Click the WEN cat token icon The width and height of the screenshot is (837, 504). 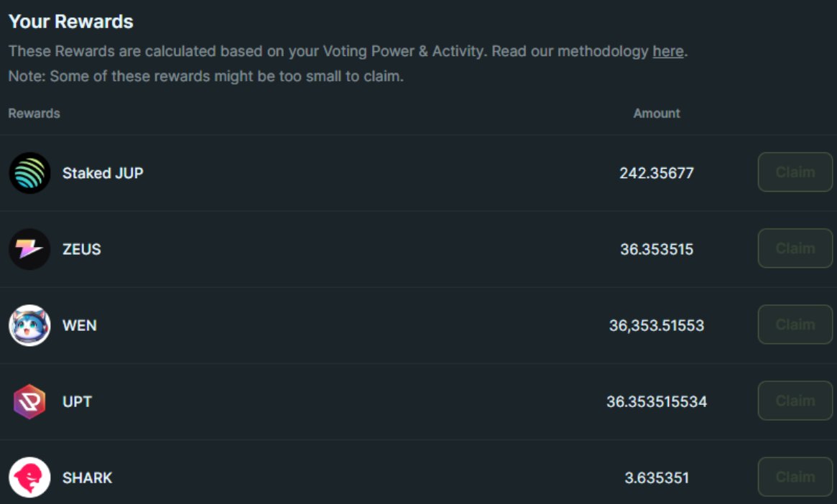click(x=30, y=325)
